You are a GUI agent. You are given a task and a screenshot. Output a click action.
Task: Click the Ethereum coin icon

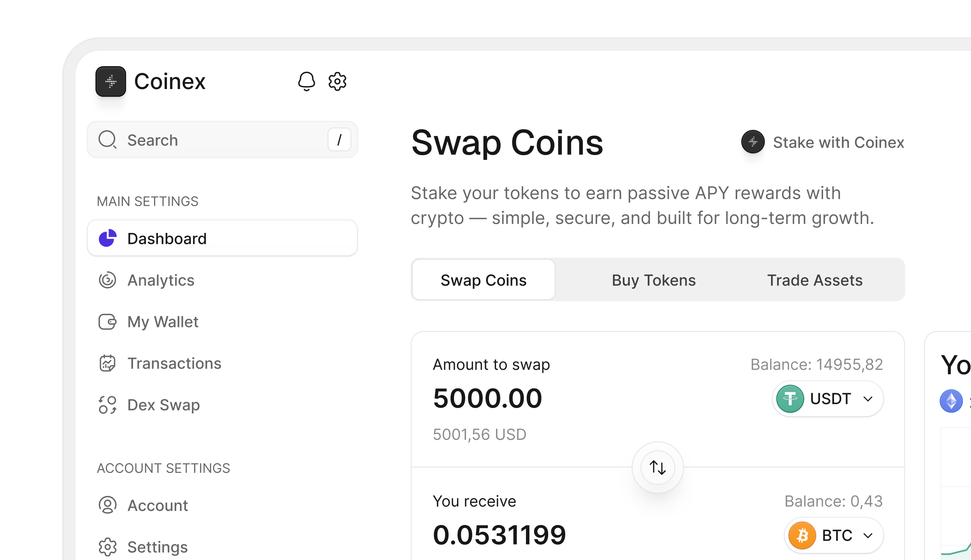click(951, 401)
